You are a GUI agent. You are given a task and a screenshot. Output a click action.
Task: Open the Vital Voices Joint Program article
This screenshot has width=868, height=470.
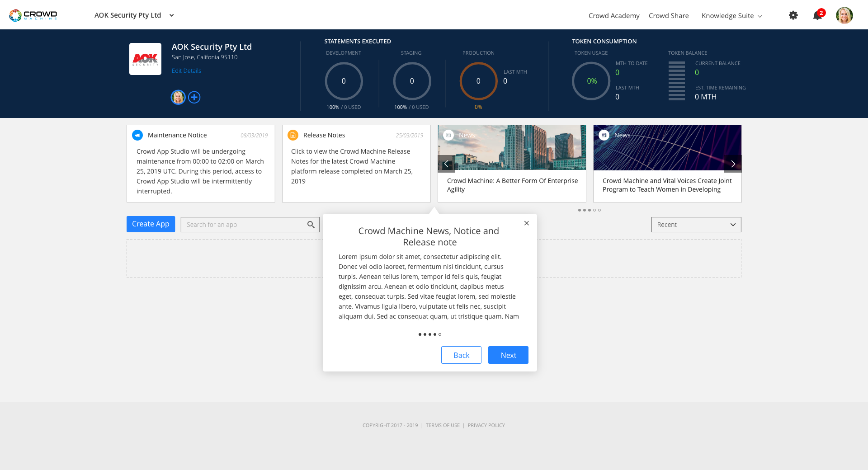tap(667, 185)
